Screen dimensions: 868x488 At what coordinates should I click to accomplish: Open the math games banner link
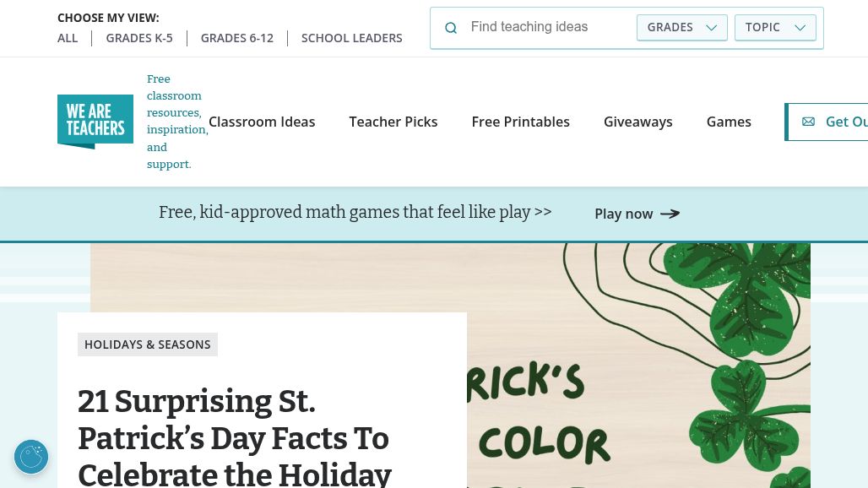tap(355, 212)
